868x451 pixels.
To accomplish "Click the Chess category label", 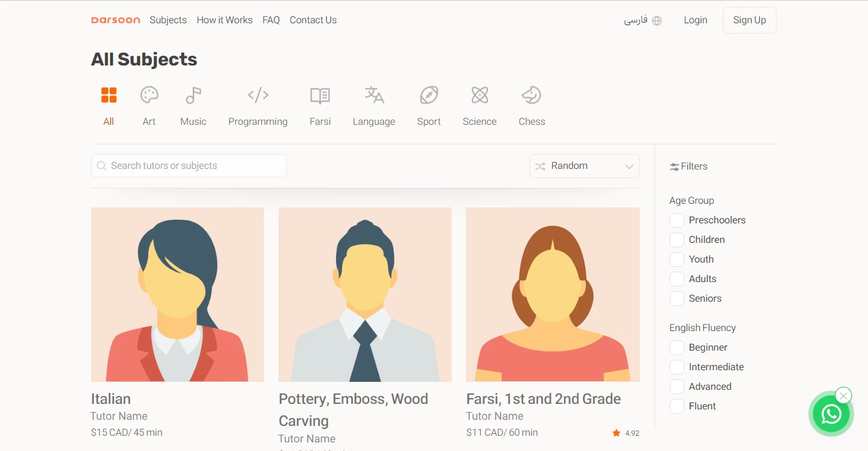I will click(x=532, y=122).
